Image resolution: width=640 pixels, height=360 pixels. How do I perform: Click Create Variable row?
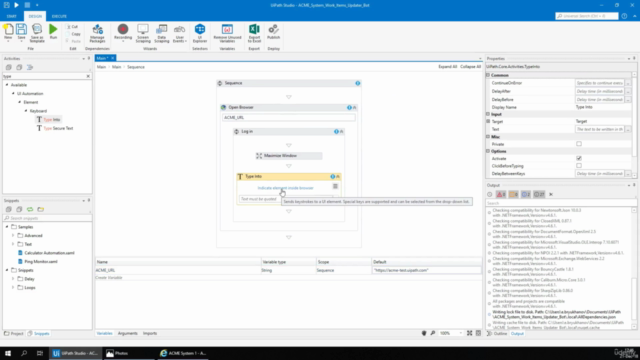[109, 278]
